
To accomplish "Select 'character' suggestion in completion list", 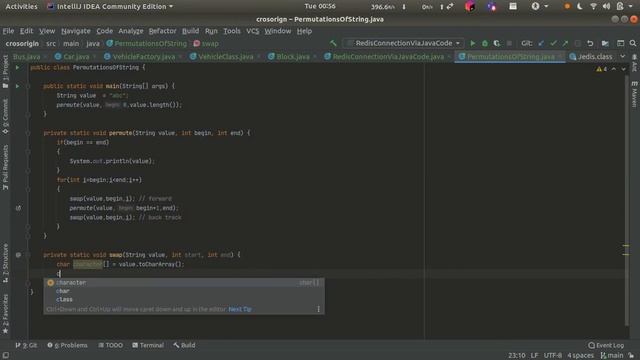I will click(x=184, y=282).
